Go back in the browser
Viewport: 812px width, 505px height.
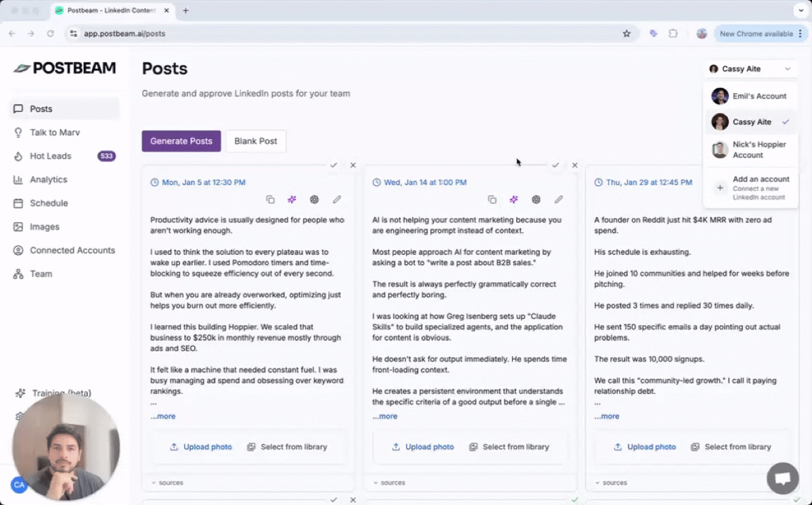[x=12, y=33]
